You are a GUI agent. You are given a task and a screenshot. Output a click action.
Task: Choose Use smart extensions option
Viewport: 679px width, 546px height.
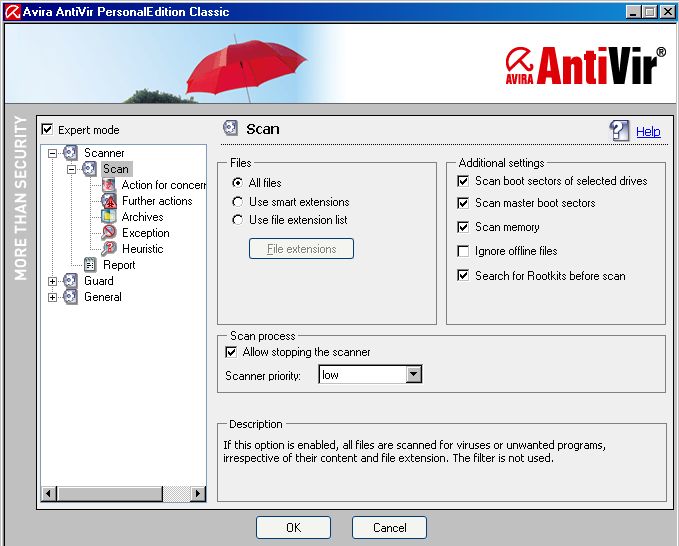coord(237,202)
